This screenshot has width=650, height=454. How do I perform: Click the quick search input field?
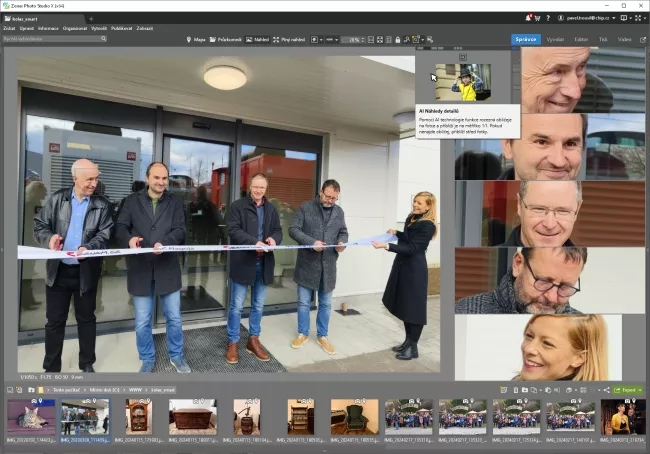coord(52,39)
